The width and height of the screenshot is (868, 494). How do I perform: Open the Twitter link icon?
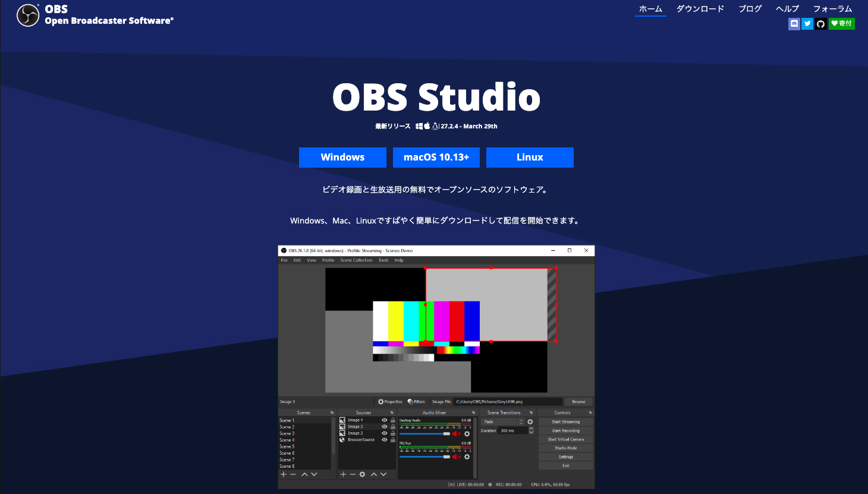[x=807, y=24]
